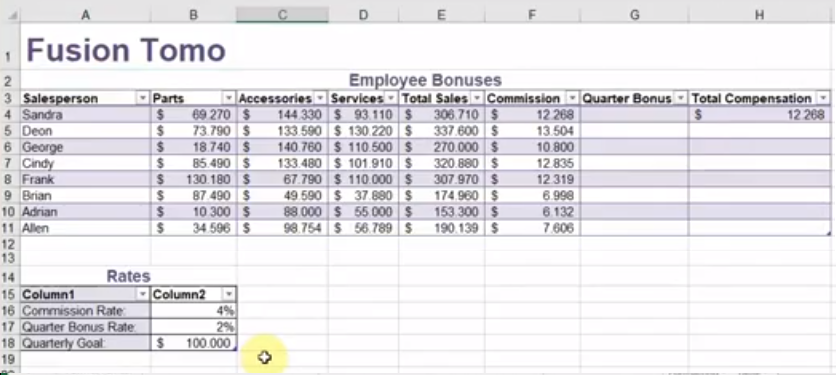The height and width of the screenshot is (375, 836).
Task: Click the Employee Bonuses heading
Action: coord(425,81)
